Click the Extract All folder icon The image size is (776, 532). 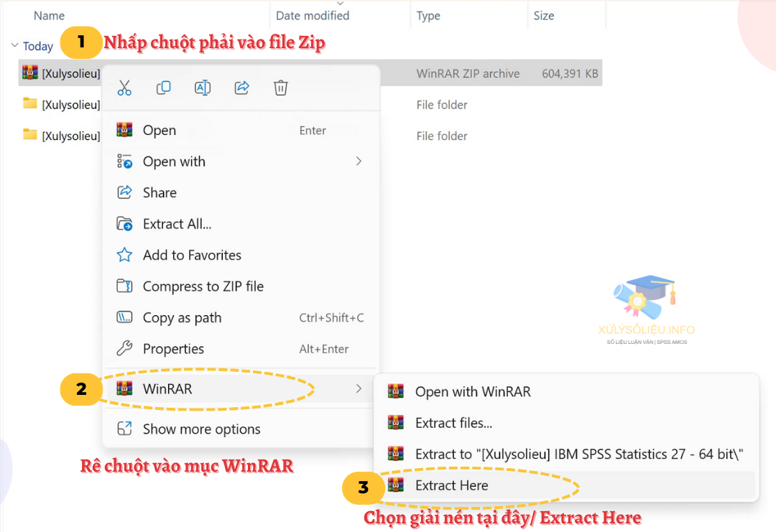click(124, 224)
